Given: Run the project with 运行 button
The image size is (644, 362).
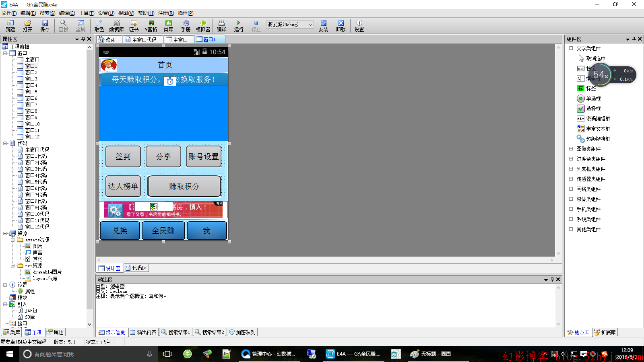Looking at the screenshot, I should click(x=239, y=26).
